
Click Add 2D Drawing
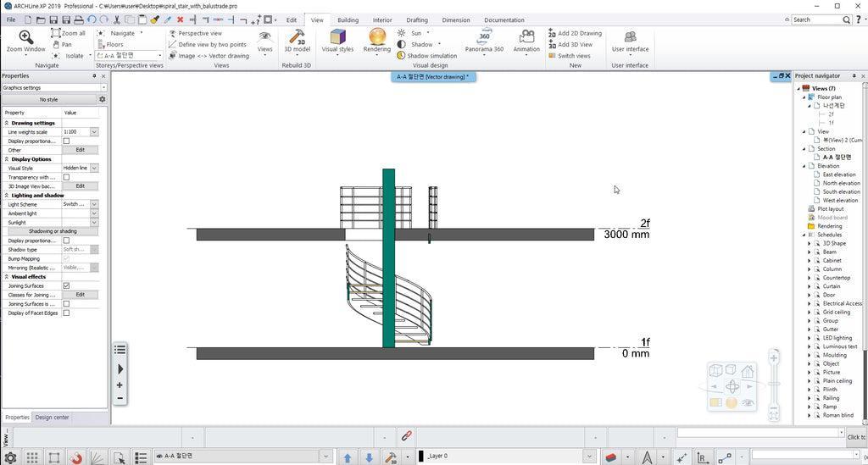575,33
